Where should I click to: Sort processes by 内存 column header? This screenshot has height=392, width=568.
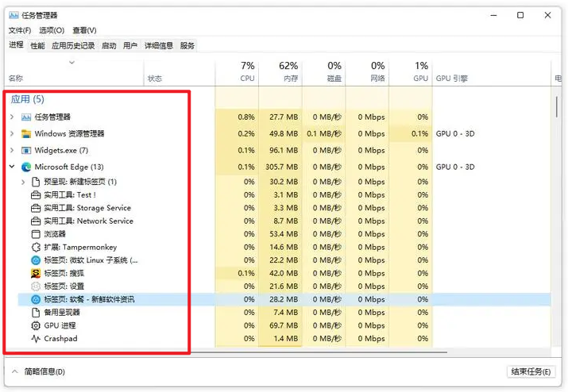pyautogui.click(x=280, y=71)
